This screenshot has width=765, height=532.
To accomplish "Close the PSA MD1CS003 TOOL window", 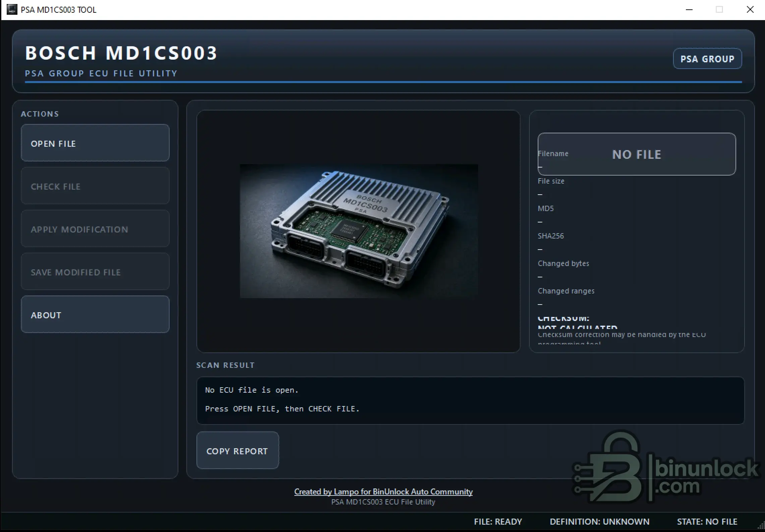I will [750, 10].
